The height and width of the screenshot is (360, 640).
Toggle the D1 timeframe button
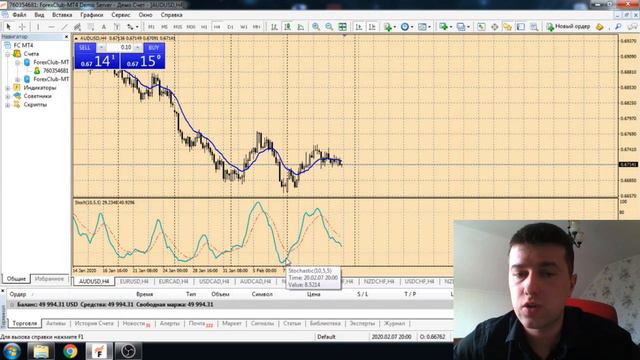tap(231, 27)
